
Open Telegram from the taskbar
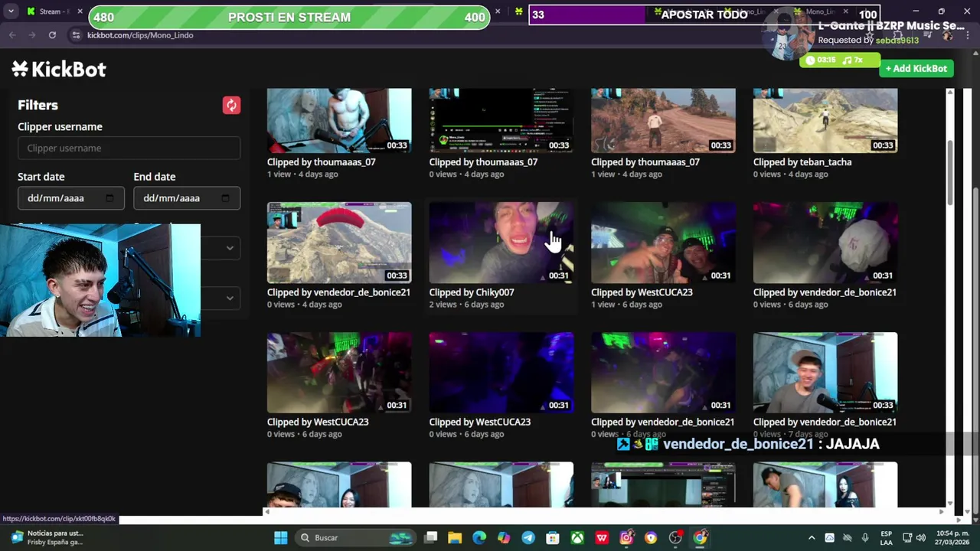(528, 537)
